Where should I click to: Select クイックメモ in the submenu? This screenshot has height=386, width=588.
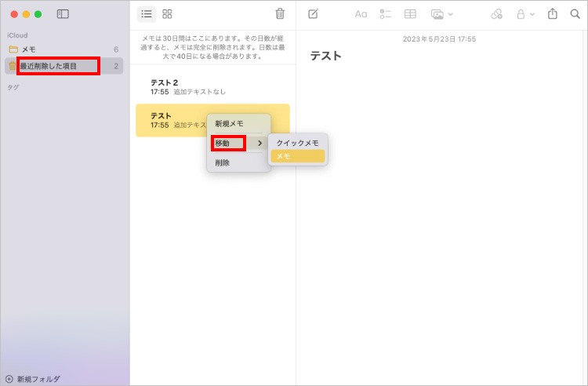(x=298, y=143)
